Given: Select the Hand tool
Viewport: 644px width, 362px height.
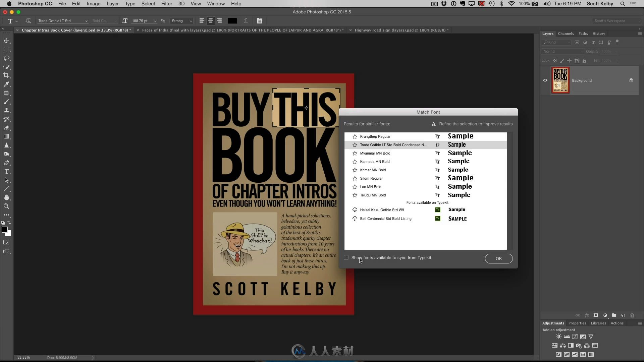Looking at the screenshot, I should point(6,198).
